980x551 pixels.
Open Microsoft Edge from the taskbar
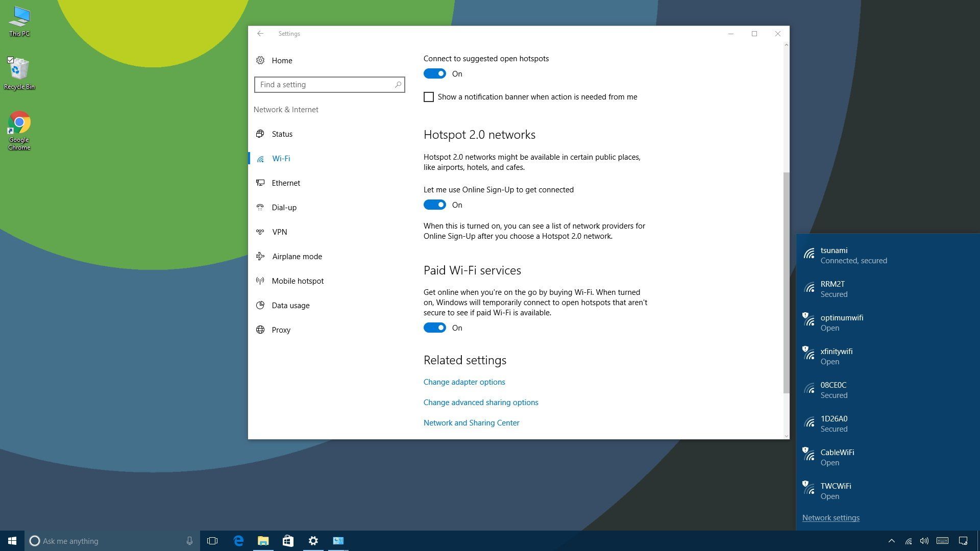pos(238,541)
